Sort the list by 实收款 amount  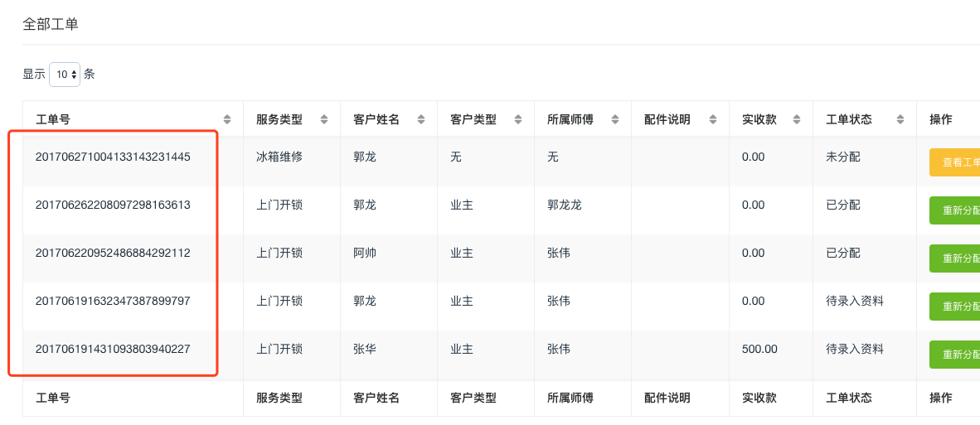797,119
